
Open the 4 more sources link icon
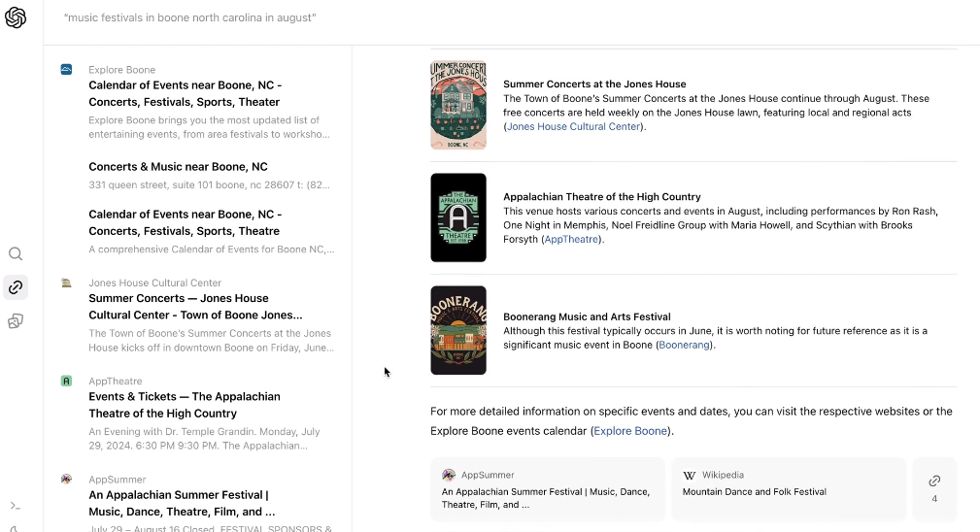coord(934,489)
